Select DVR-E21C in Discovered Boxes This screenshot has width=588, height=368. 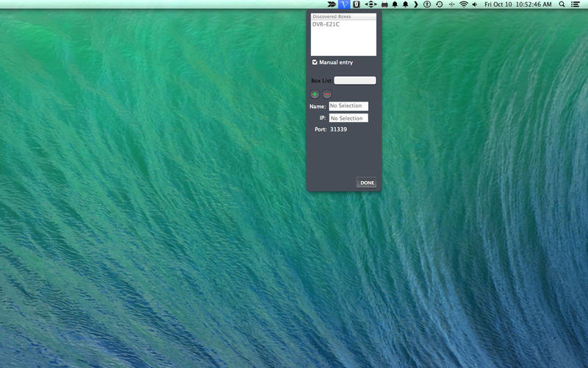click(x=326, y=24)
